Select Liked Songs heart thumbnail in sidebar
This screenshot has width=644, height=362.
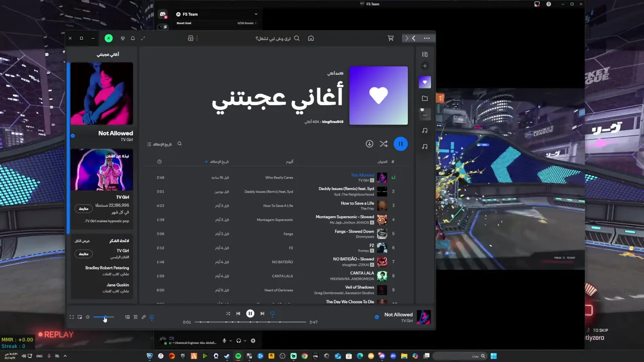pos(425,82)
